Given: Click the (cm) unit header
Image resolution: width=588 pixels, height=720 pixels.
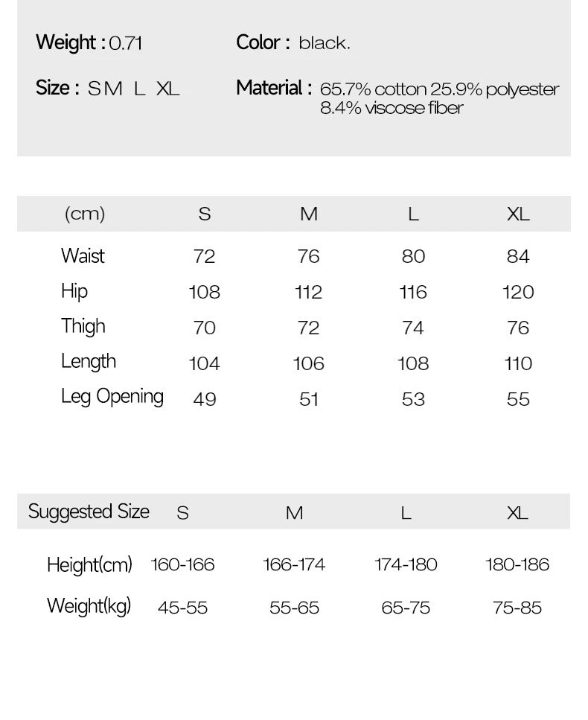Looking at the screenshot, I should [85, 214].
